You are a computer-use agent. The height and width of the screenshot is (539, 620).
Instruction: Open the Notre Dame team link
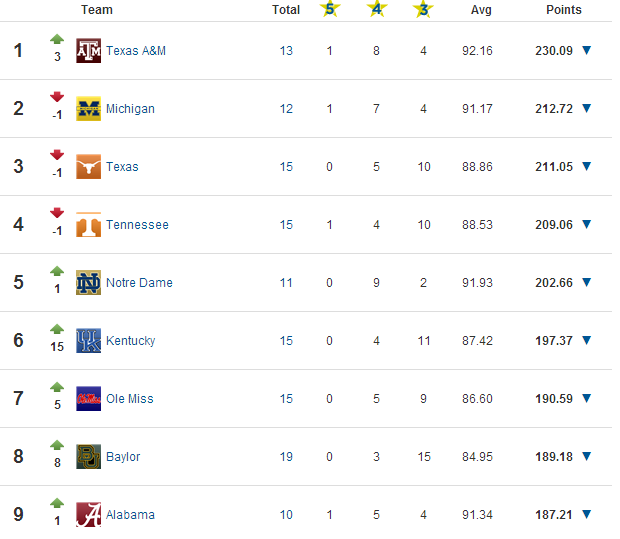point(139,283)
